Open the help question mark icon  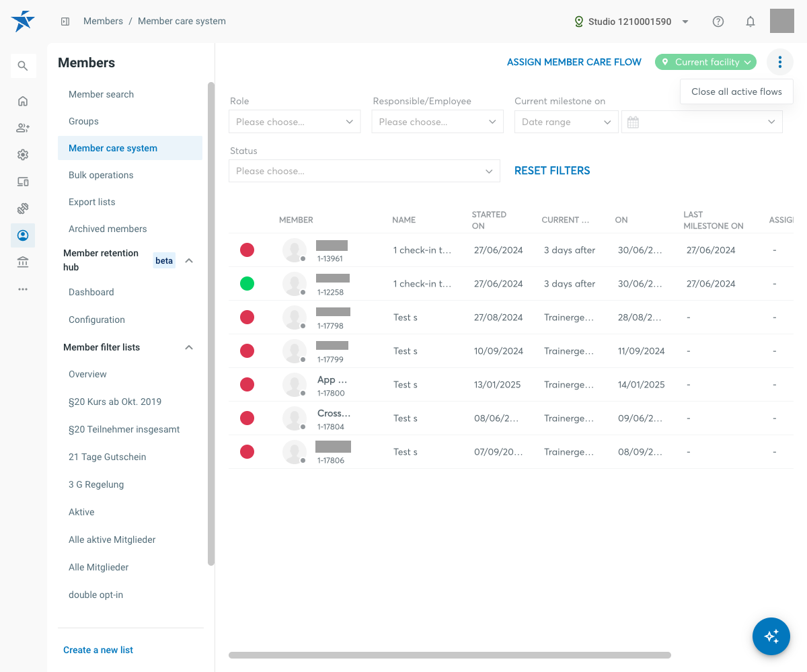click(x=718, y=22)
